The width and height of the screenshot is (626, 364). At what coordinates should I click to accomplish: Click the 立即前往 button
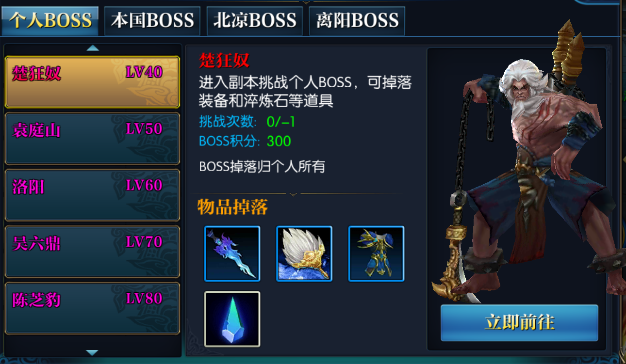tap(519, 323)
